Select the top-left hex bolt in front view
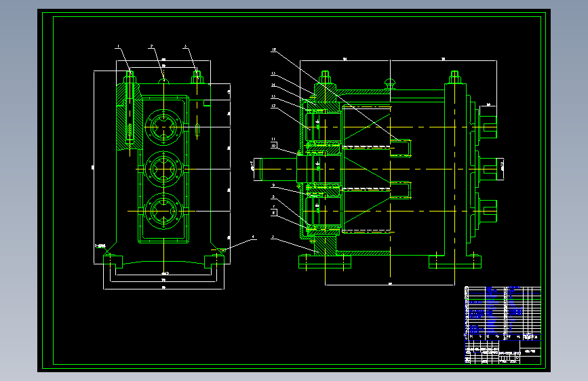 pos(130,77)
